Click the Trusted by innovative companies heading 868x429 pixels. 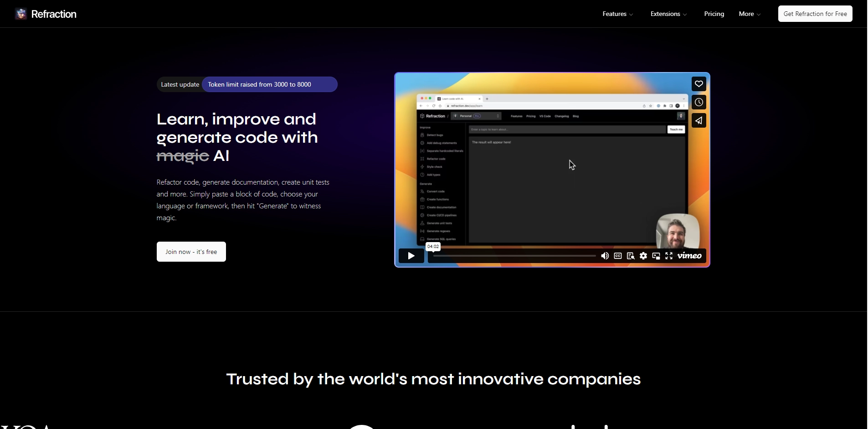pyautogui.click(x=433, y=379)
